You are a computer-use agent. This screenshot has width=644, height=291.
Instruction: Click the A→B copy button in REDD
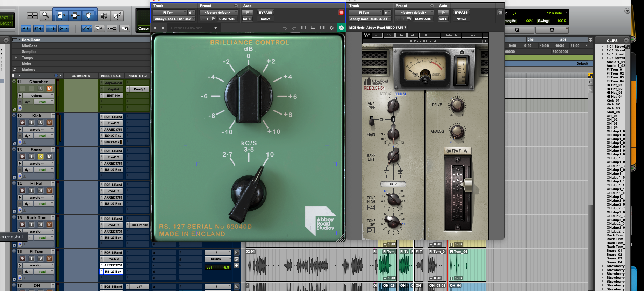(x=429, y=35)
